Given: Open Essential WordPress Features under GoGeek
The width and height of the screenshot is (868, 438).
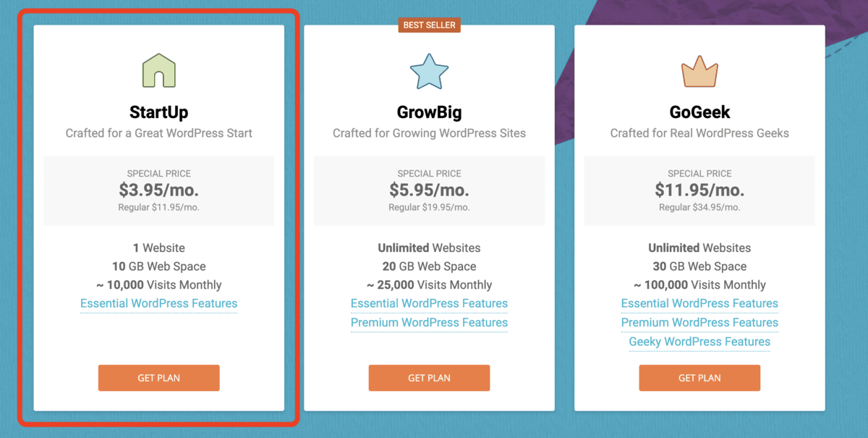Looking at the screenshot, I should 699,303.
